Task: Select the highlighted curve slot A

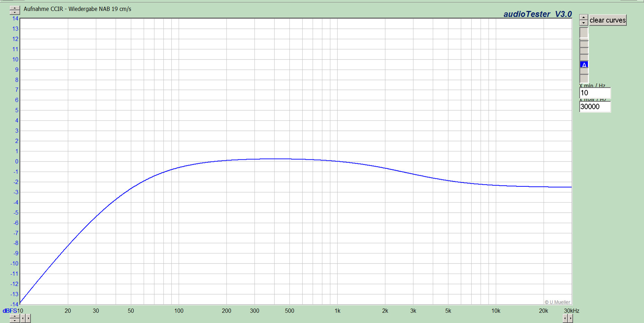Action: pyautogui.click(x=584, y=64)
